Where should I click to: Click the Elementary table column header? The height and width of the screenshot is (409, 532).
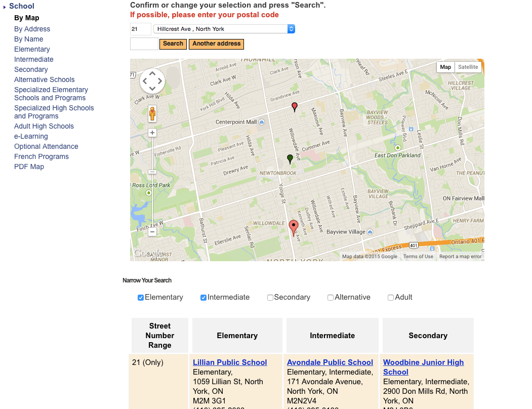(237, 335)
